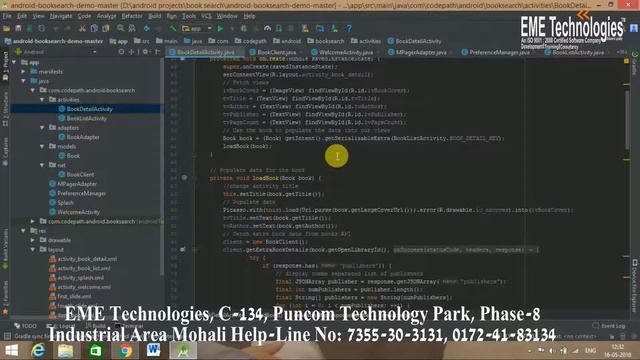Image resolution: width=640 pixels, height=360 pixels.
Task: Open the VCS menu
Action: 206,16
